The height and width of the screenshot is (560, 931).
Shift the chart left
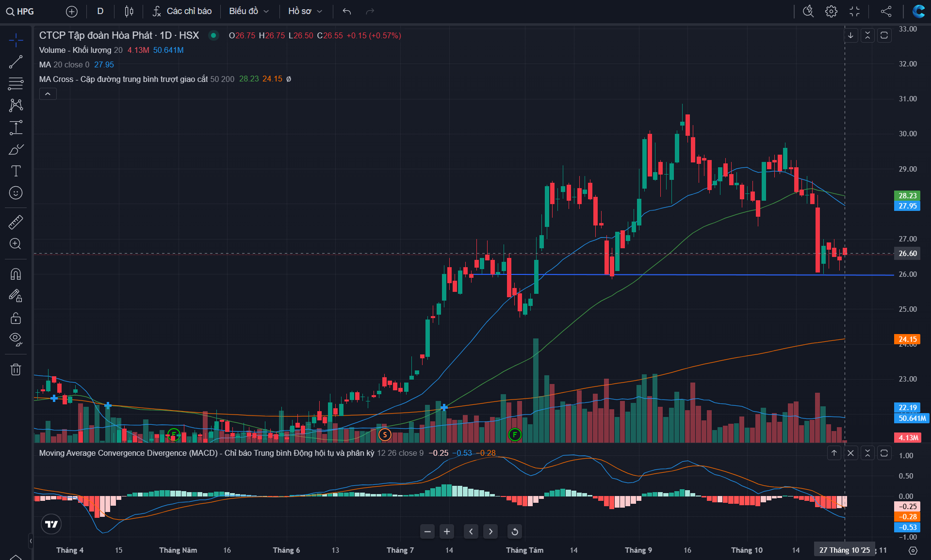471,531
